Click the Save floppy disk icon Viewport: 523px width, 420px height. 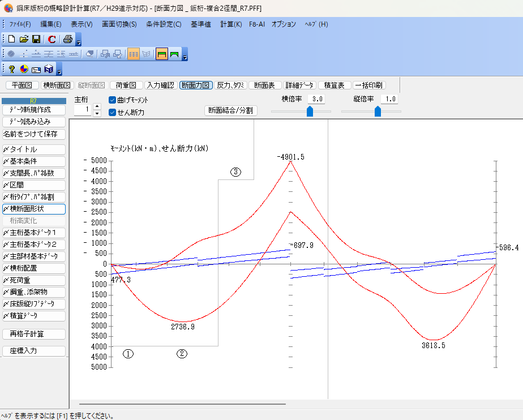(x=36, y=39)
